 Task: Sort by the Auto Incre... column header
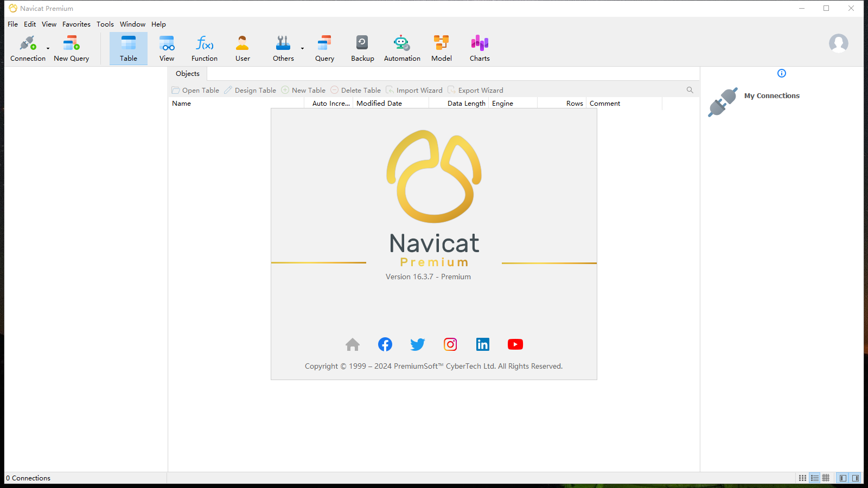tap(329, 104)
